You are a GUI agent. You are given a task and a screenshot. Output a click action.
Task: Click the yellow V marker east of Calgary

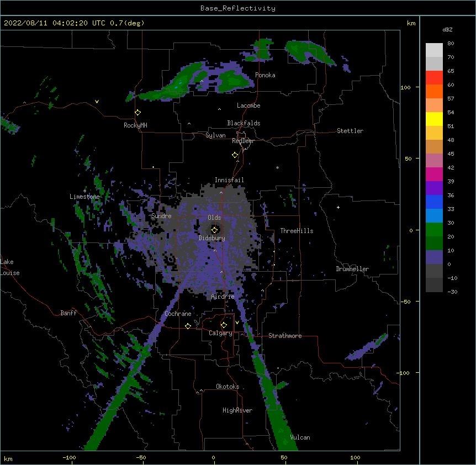pyautogui.click(x=237, y=323)
